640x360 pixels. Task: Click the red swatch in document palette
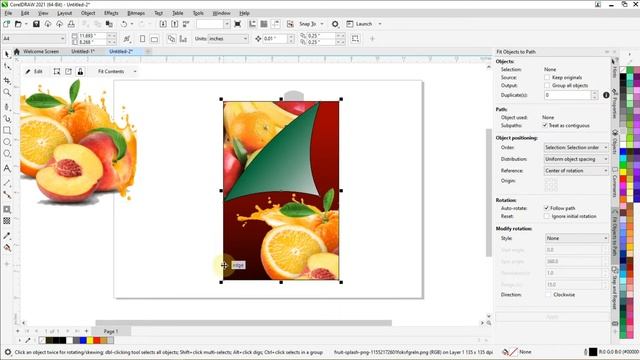point(97,340)
